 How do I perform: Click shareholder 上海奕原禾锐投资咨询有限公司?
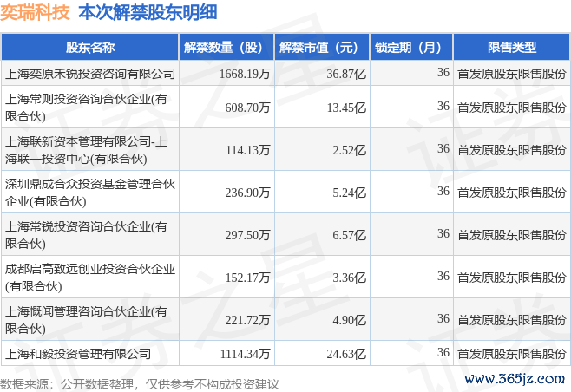pos(90,74)
